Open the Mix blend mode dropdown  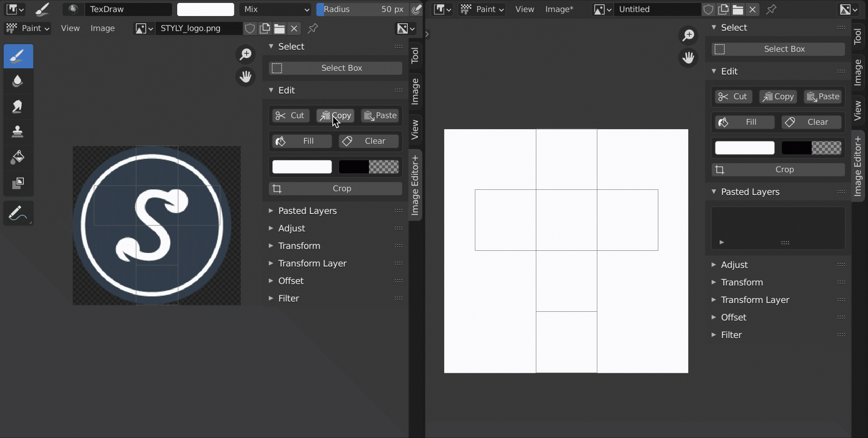(275, 9)
